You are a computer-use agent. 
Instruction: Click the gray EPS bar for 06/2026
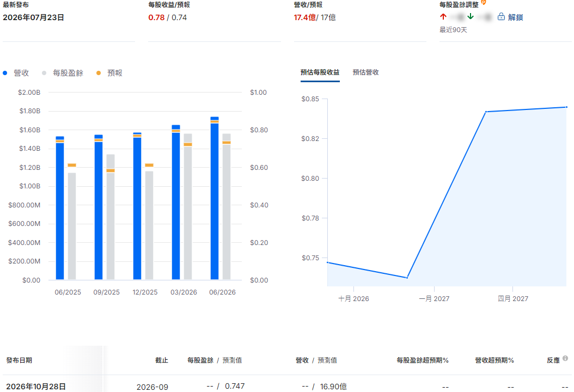227,206
